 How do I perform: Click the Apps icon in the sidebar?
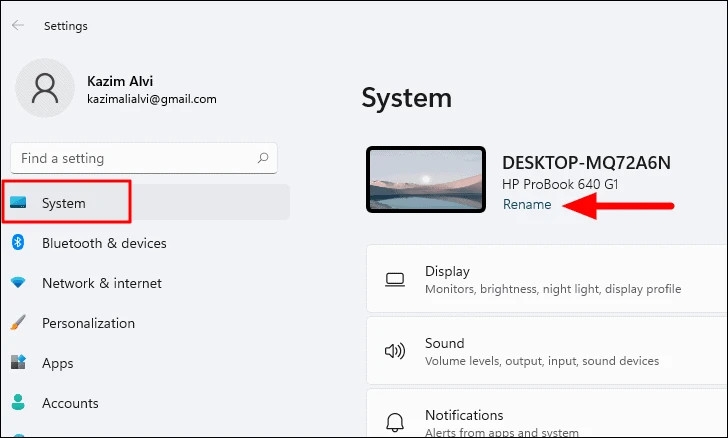(x=18, y=363)
